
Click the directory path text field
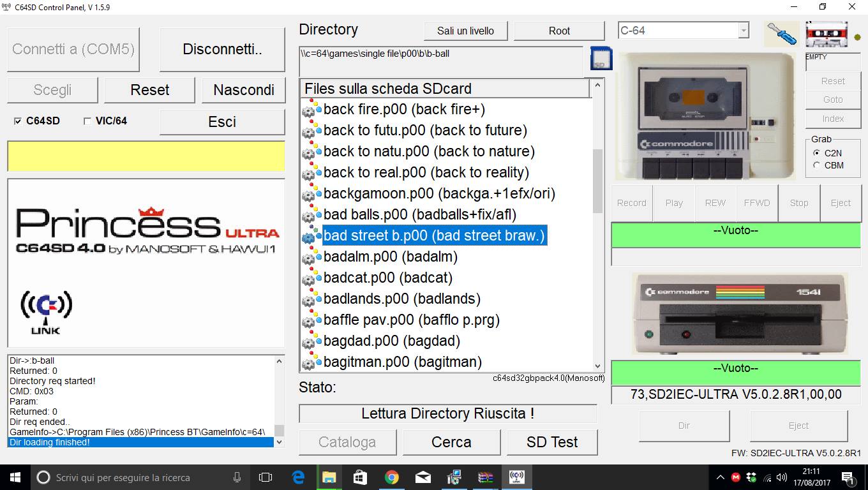tap(441, 61)
